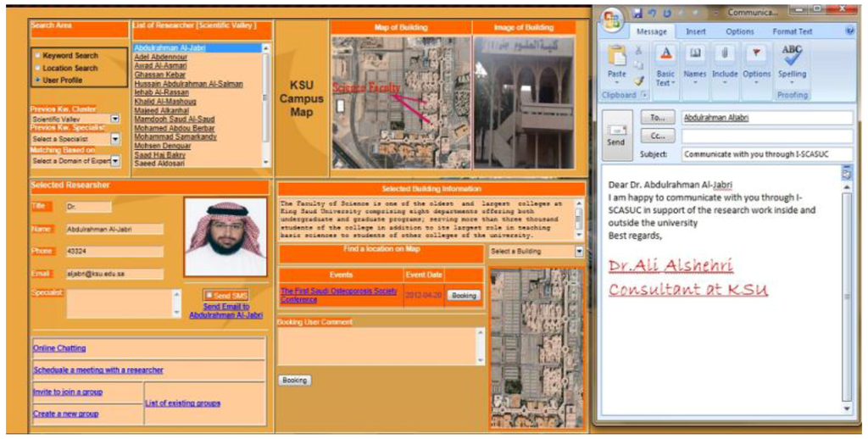The width and height of the screenshot is (868, 439).
Task: Click the Options follow-up flag icon
Action: 756,54
